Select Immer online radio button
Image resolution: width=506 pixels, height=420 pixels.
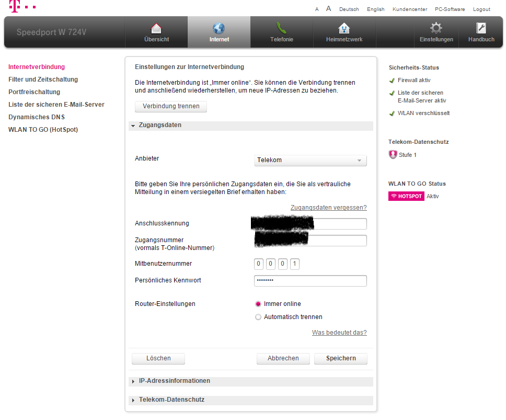pyautogui.click(x=258, y=304)
